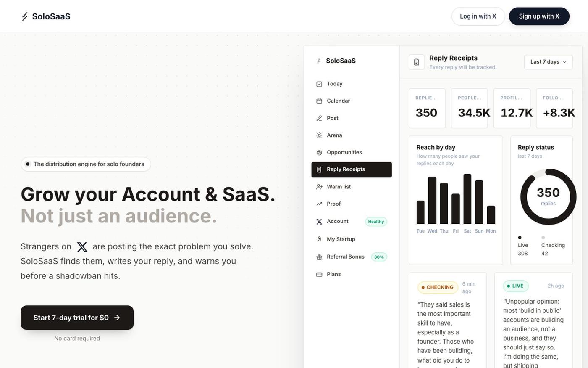Select Arena in the sidebar
This screenshot has width=588, height=368.
coord(352,135)
